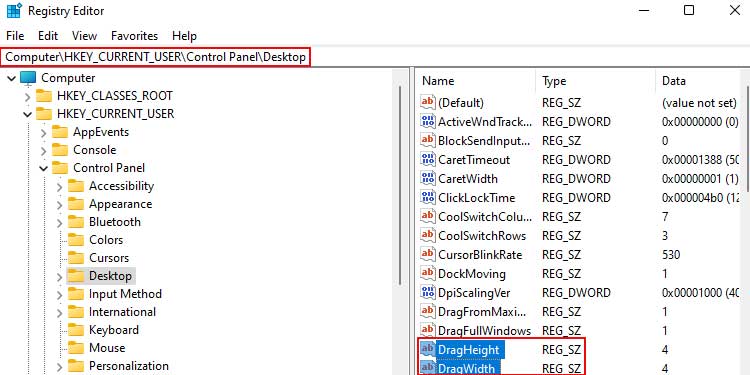
Task: Click the values pane vertical scrollbar
Action: 747,139
